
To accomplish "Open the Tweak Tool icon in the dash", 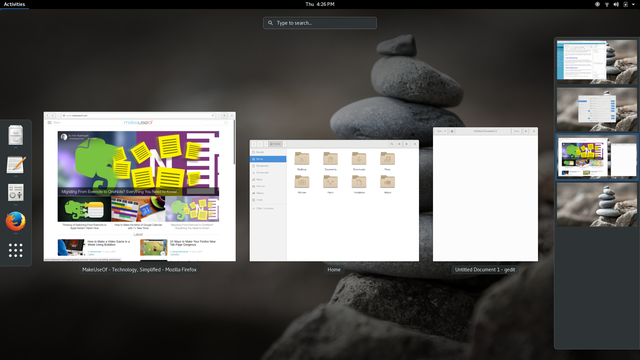I will 16,192.
